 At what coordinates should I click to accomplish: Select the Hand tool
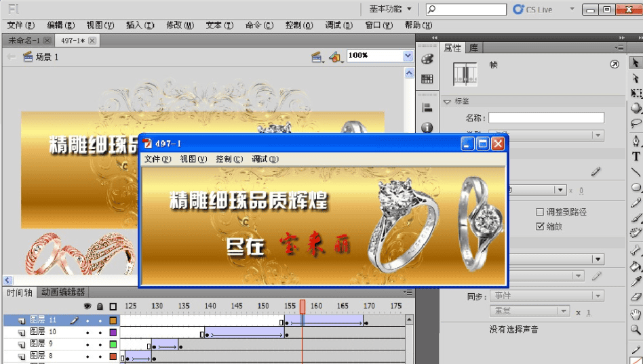[x=636, y=314]
